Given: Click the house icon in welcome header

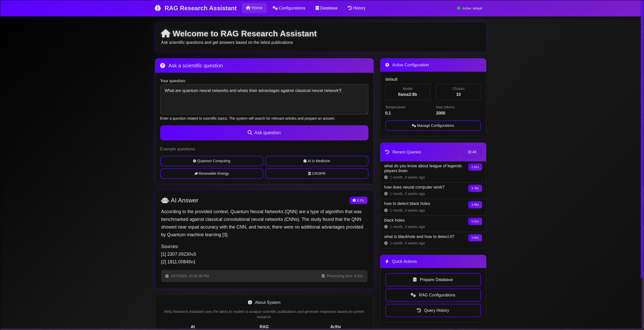Looking at the screenshot, I should [166, 33].
